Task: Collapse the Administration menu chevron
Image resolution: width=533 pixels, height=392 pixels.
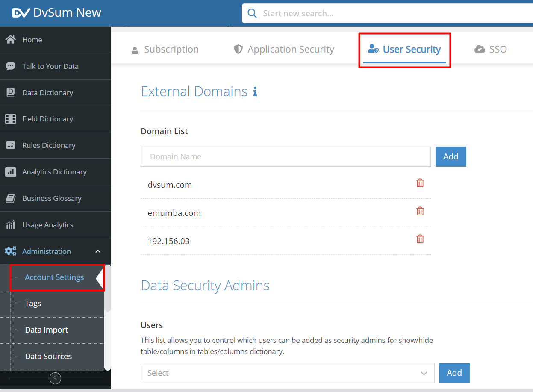Action: pyautogui.click(x=98, y=251)
